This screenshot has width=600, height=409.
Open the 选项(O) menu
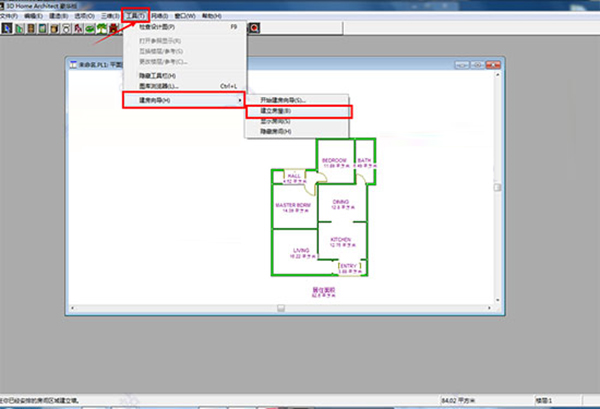coord(85,16)
